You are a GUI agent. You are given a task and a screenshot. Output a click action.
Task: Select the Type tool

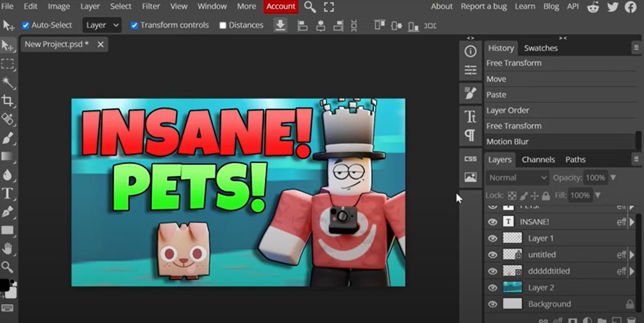click(7, 193)
